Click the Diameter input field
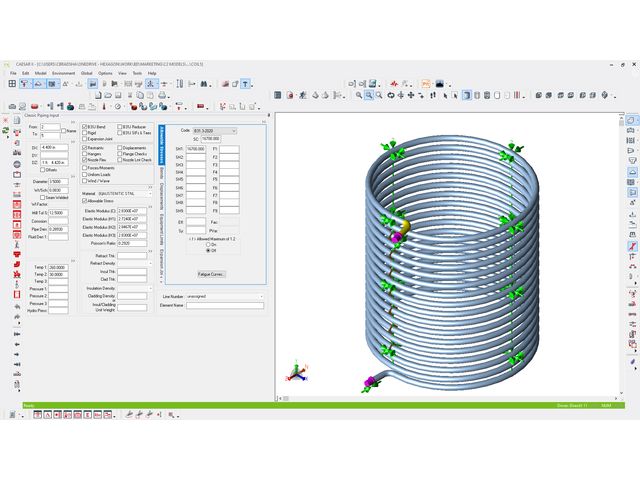Screen dimensions: 640x480 click(59, 181)
